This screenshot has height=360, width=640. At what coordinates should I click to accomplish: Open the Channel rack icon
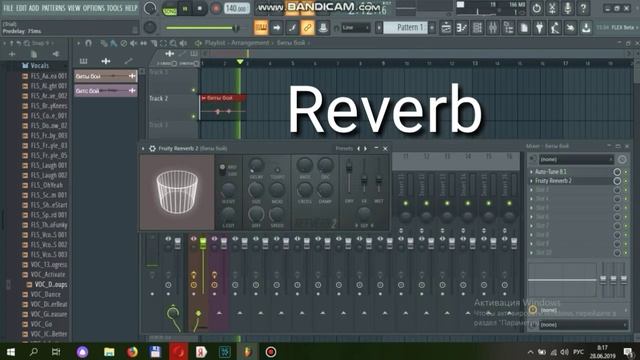coord(477,28)
